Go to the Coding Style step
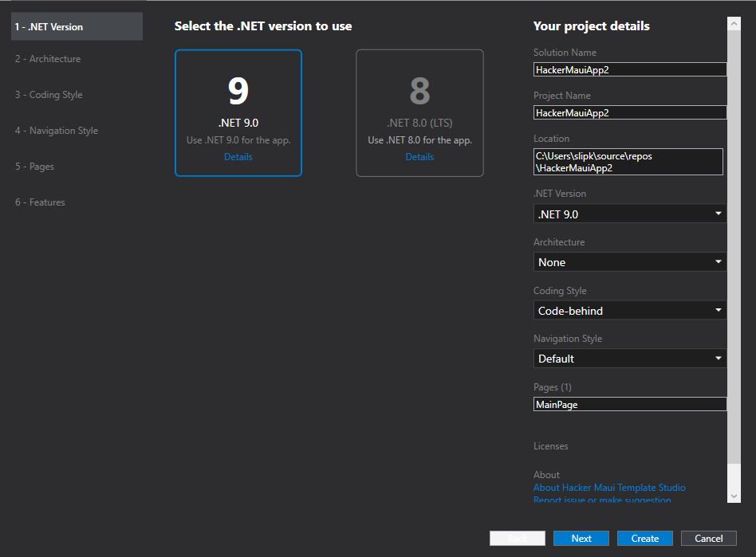Viewport: 756px width, 557px height. 49,95
